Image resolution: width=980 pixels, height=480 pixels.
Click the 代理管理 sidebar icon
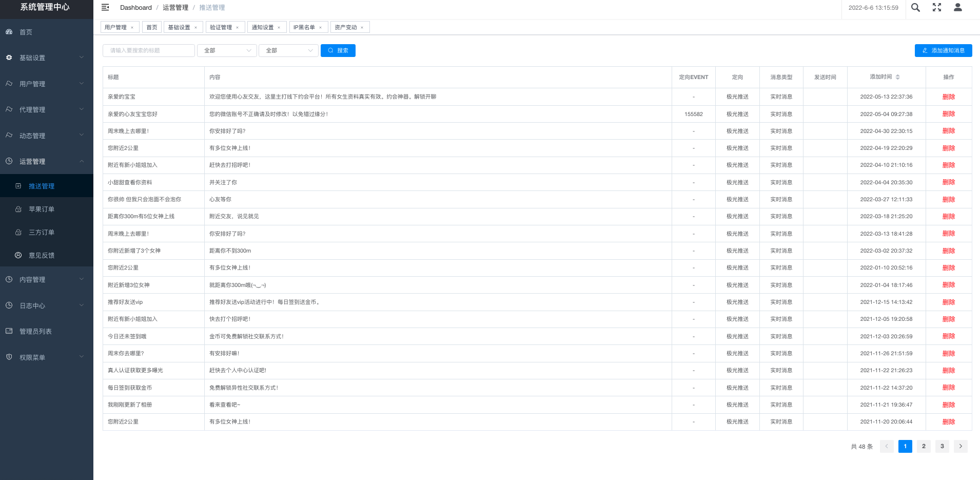[x=9, y=109]
